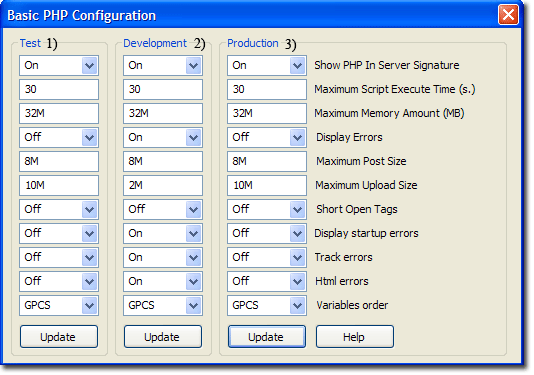The image size is (534, 375).
Task: Click the Display startup errors label
Action: pyautogui.click(x=366, y=233)
